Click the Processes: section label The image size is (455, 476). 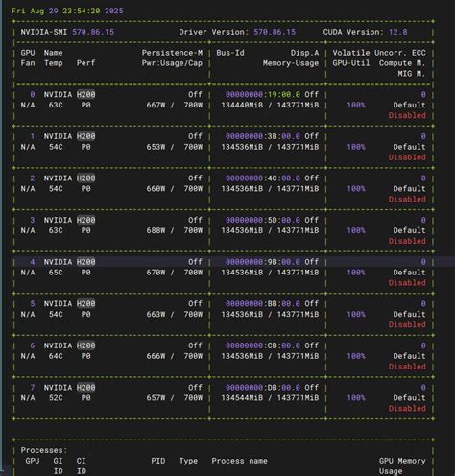(44, 450)
